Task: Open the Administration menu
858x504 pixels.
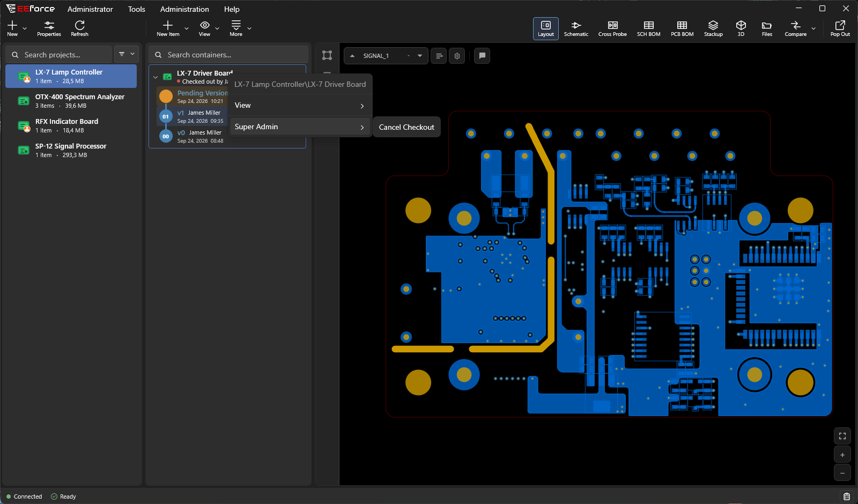Action: pos(184,9)
